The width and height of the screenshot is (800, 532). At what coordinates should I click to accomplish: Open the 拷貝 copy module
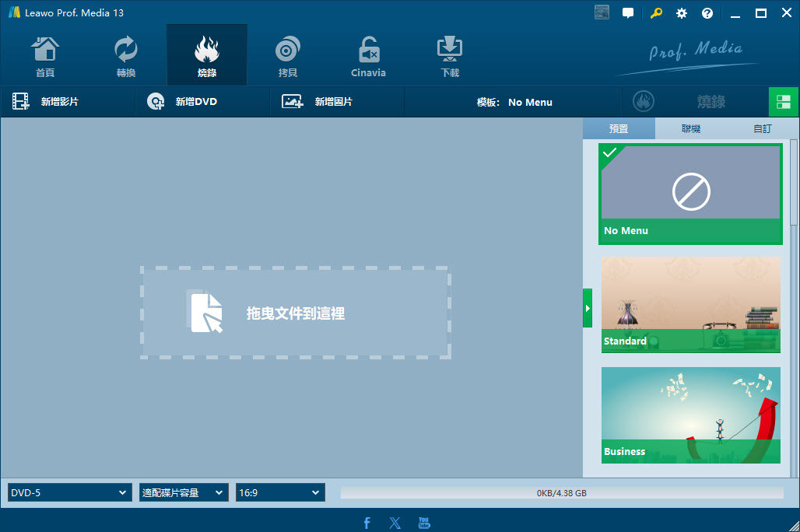[x=287, y=56]
